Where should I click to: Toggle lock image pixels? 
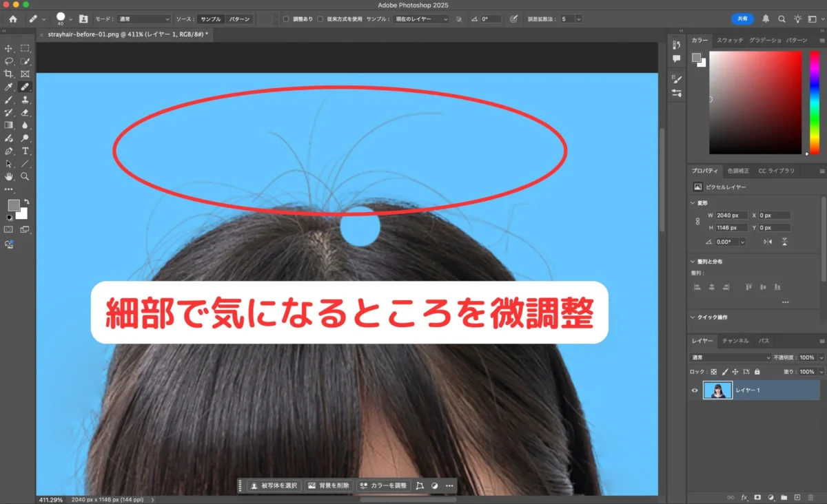tap(724, 372)
